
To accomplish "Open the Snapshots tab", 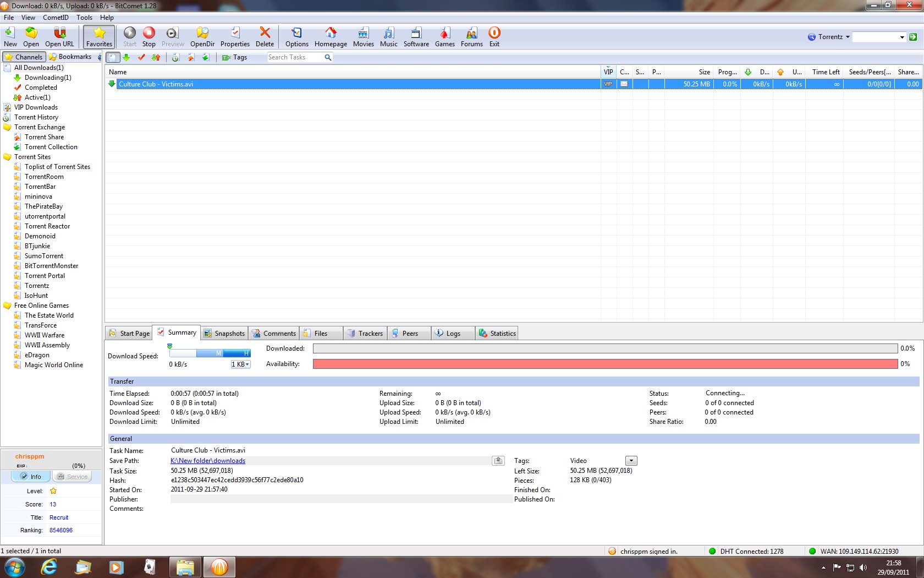I will (x=223, y=334).
